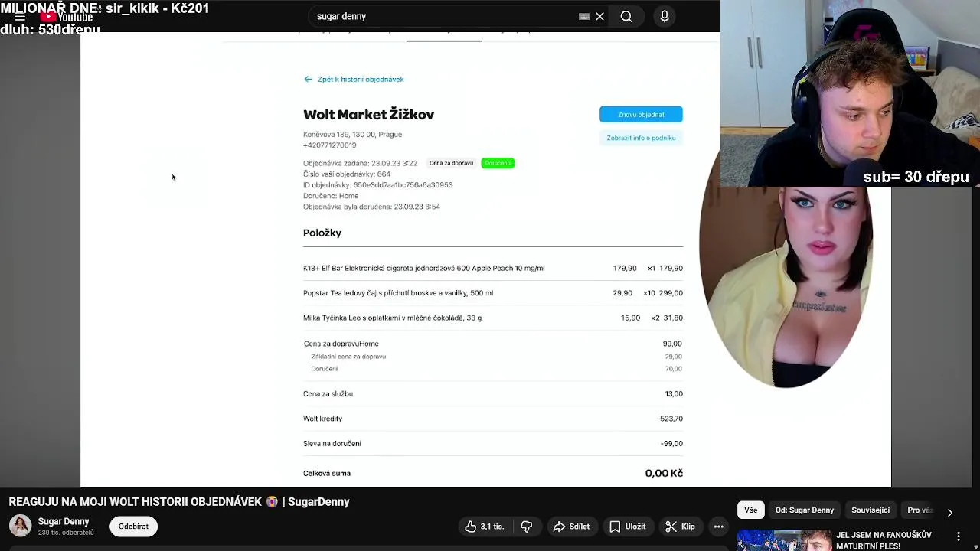Like the video with thumbs up
The height and width of the screenshot is (551, 980).
point(485,527)
